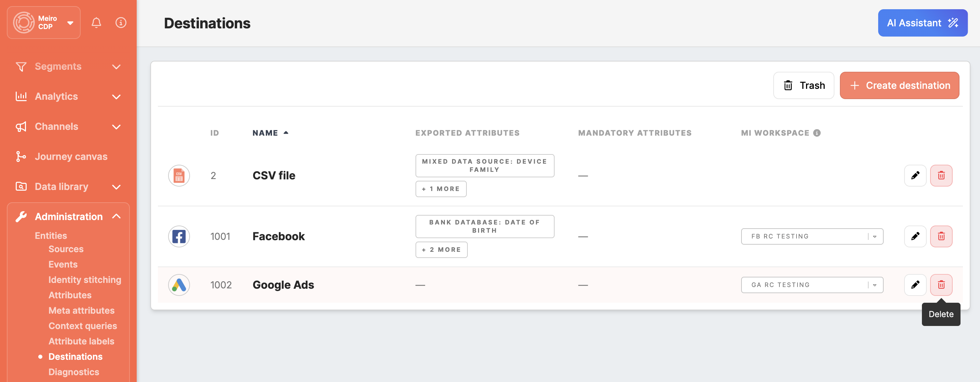The width and height of the screenshot is (980, 382).
Task: Edit the CSV file destination
Action: [x=915, y=175]
